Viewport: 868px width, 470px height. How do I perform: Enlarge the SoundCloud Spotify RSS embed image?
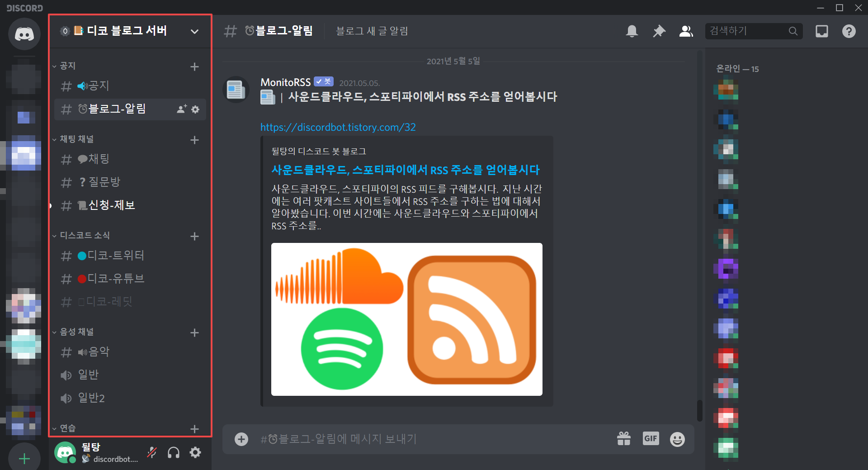[407, 319]
